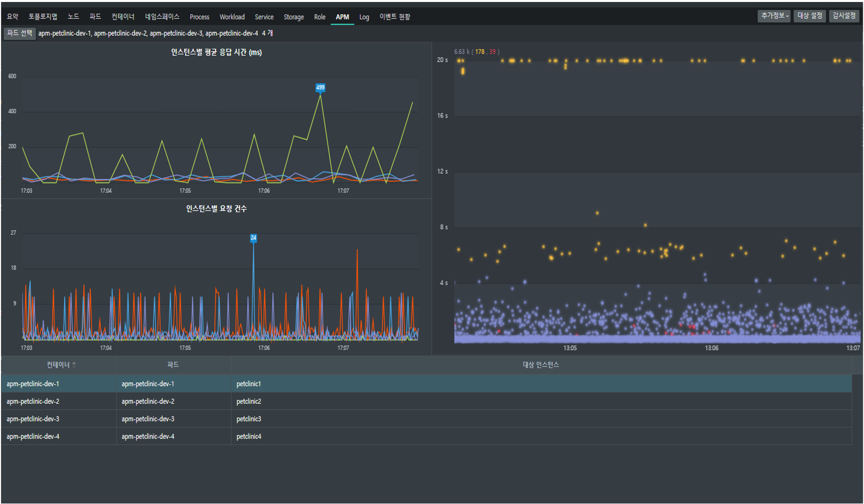Select the 이벤트 현황 tab

(395, 17)
